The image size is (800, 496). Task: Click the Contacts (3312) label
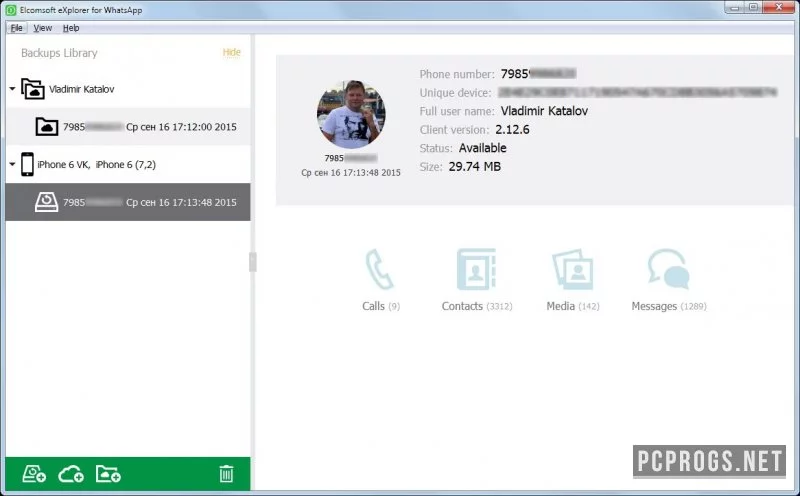point(477,306)
